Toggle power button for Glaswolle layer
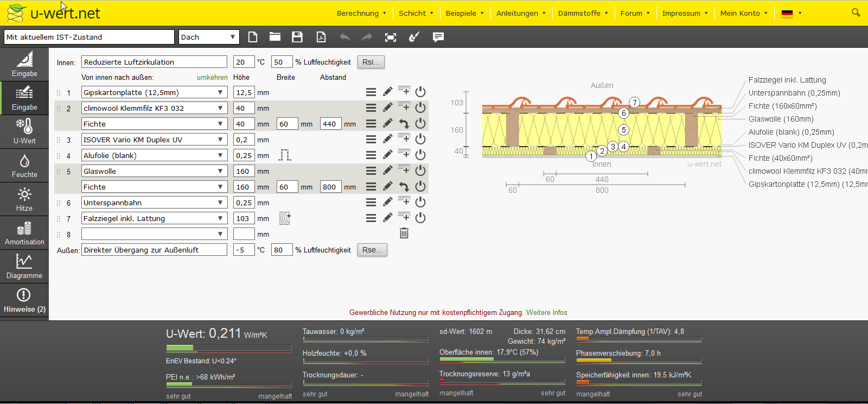The height and width of the screenshot is (404, 868). 420,171
